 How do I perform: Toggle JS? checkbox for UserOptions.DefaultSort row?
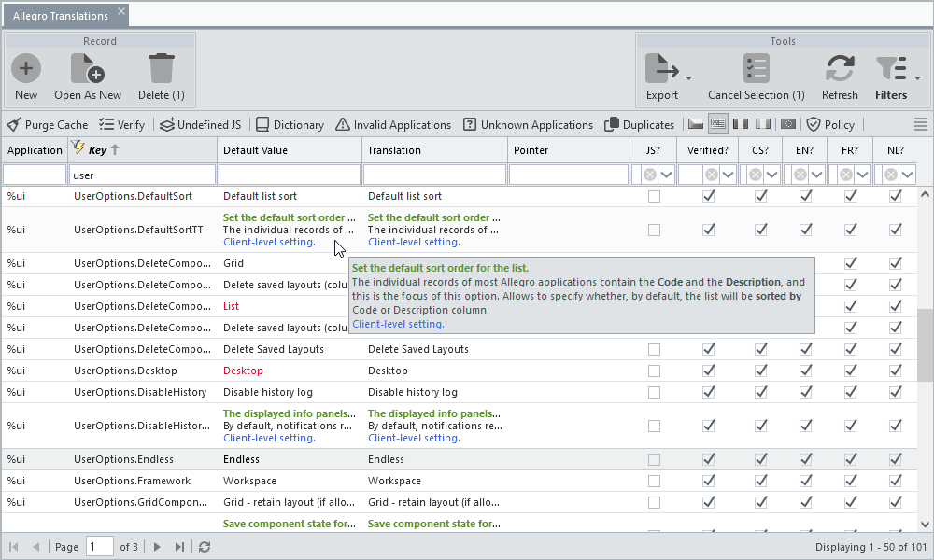[x=654, y=196]
